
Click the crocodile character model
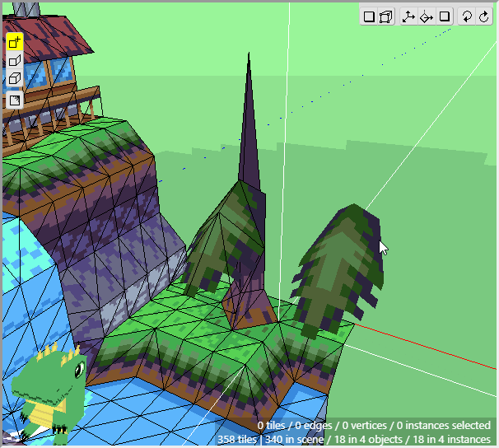click(49, 389)
